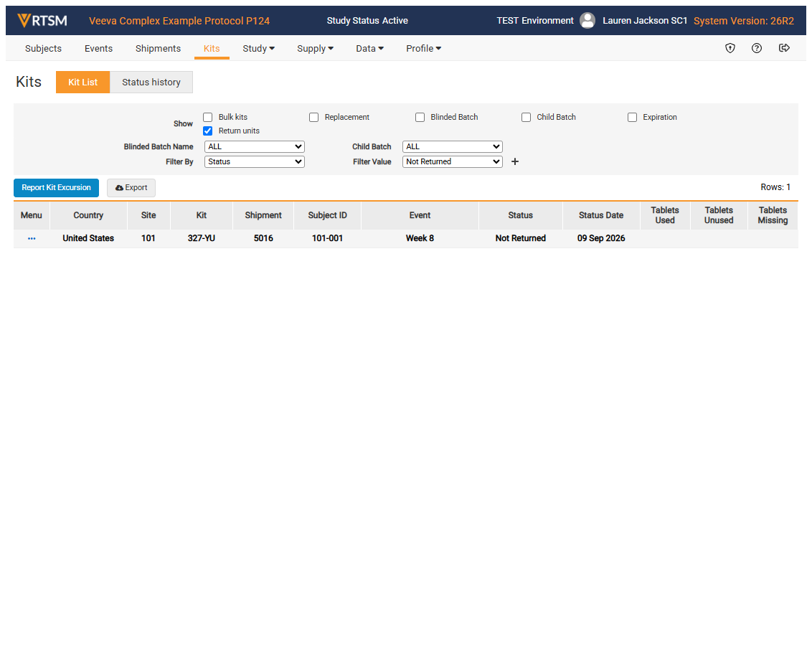Image resolution: width=812 pixels, height=660 pixels.
Task: Click the user avatar icon
Action: pos(587,21)
